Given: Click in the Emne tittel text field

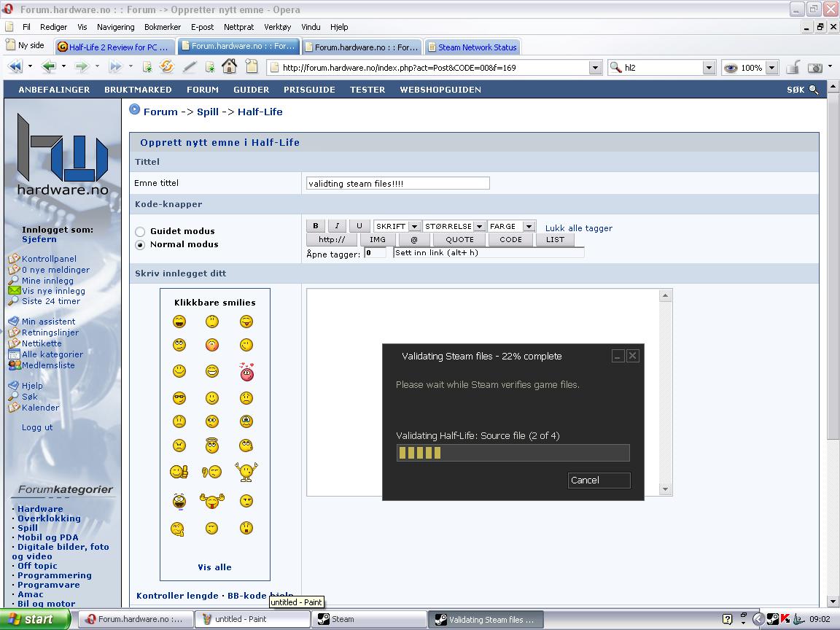Looking at the screenshot, I should pyautogui.click(x=397, y=183).
